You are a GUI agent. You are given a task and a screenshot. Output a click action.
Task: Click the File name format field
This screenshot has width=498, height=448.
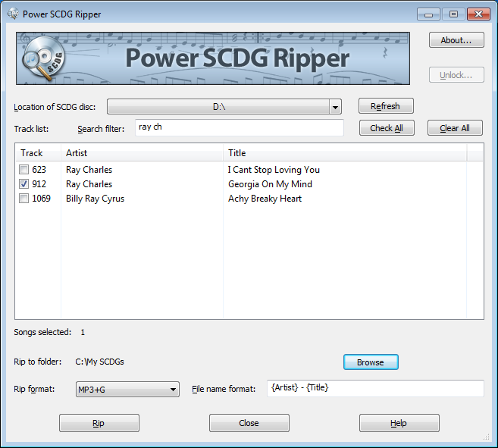[375, 388]
